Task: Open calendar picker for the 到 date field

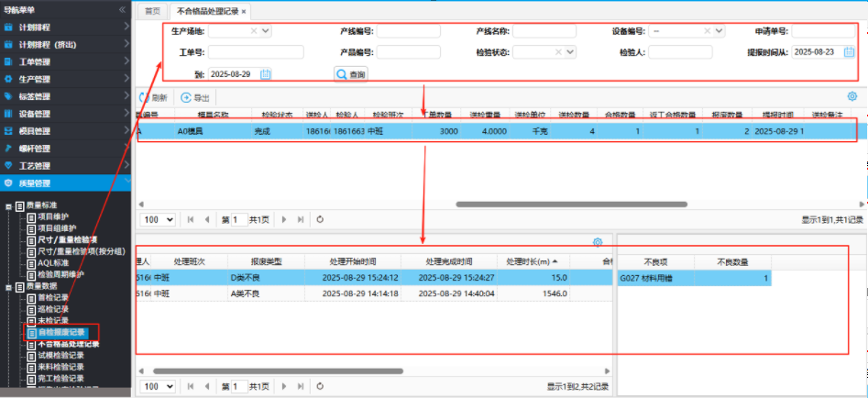Action: tap(266, 73)
